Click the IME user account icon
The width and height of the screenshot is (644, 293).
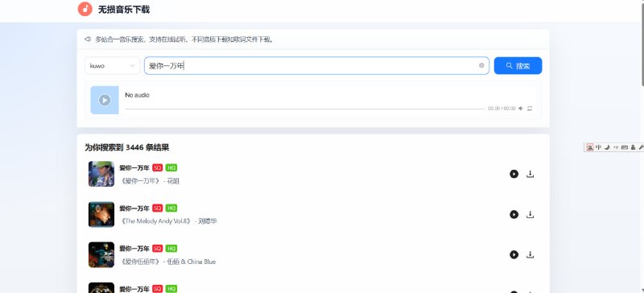tap(633, 147)
